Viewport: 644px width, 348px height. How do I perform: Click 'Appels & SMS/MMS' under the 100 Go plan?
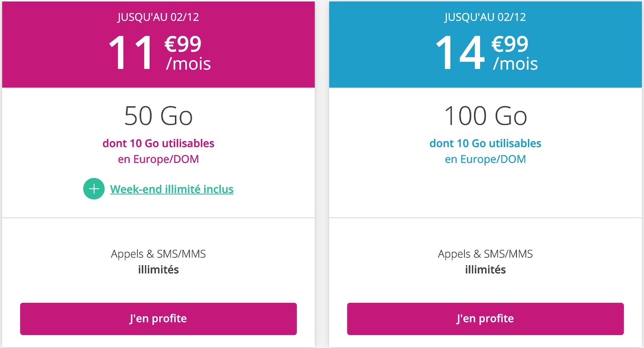485,254
